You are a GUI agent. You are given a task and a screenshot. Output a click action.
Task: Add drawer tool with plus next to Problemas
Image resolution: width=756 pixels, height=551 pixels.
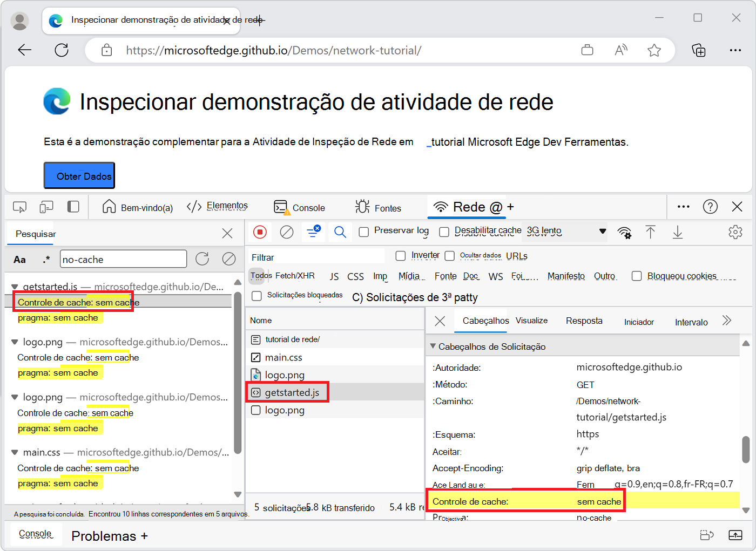click(x=144, y=536)
